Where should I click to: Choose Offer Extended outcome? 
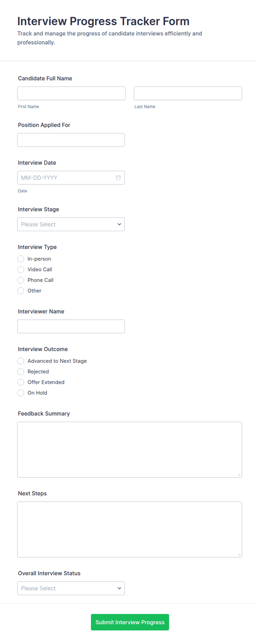click(21, 382)
